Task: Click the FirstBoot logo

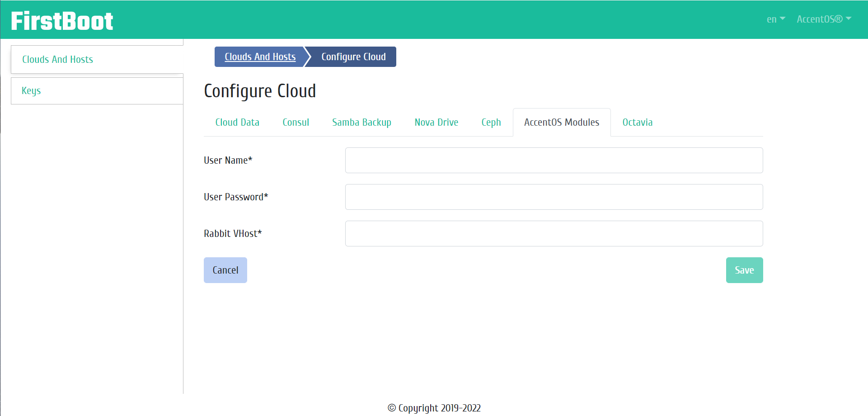Action: [x=62, y=21]
